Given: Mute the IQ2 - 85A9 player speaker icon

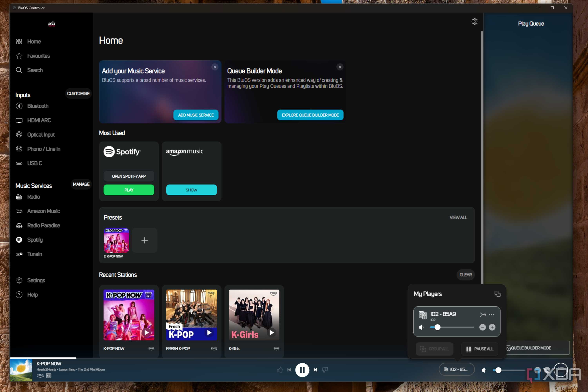Looking at the screenshot, I should pyautogui.click(x=421, y=327).
